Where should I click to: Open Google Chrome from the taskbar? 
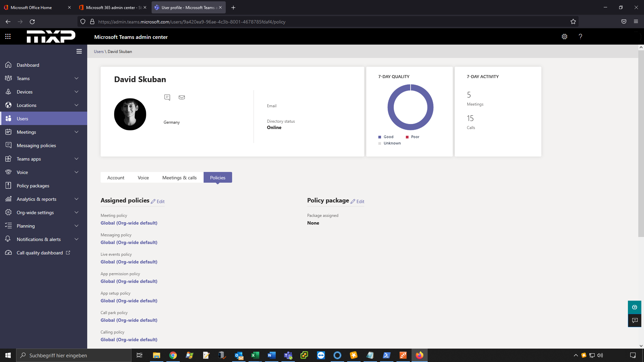point(173,355)
